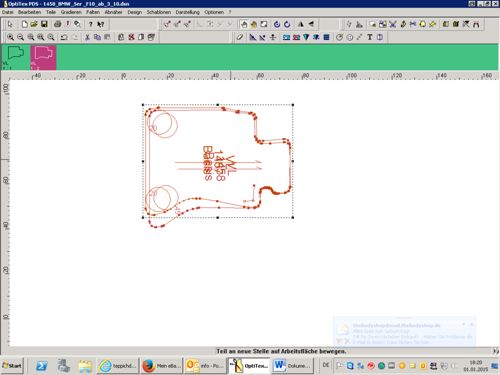Click the save diskette icon
The image size is (500, 375).
click(44, 24)
